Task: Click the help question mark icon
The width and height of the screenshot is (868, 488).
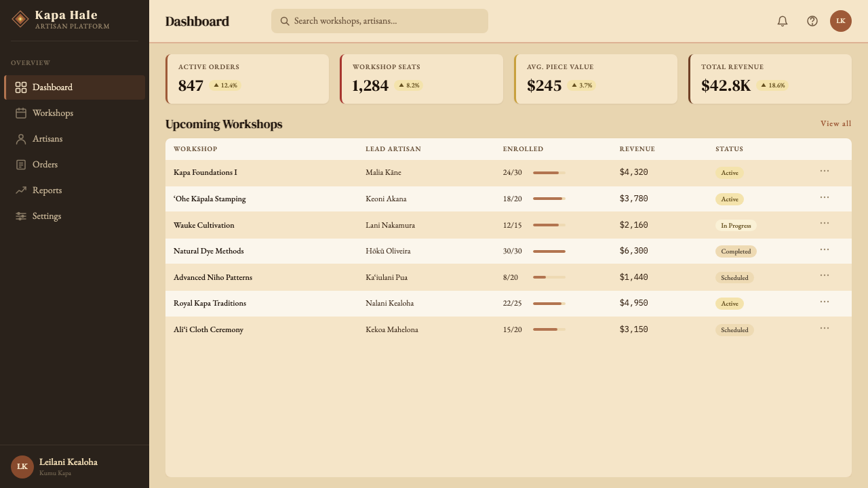Action: (x=812, y=21)
